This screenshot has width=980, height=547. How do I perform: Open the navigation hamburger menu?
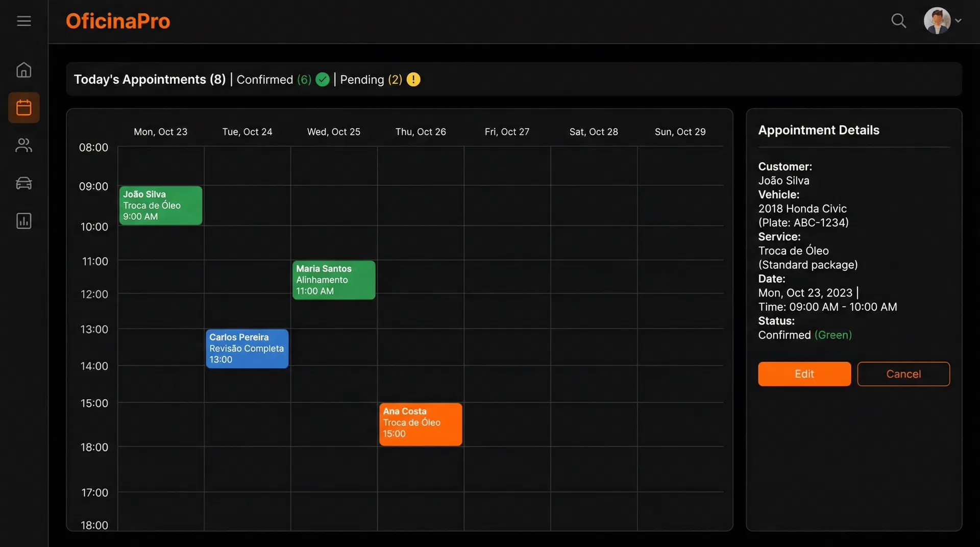[x=24, y=21]
